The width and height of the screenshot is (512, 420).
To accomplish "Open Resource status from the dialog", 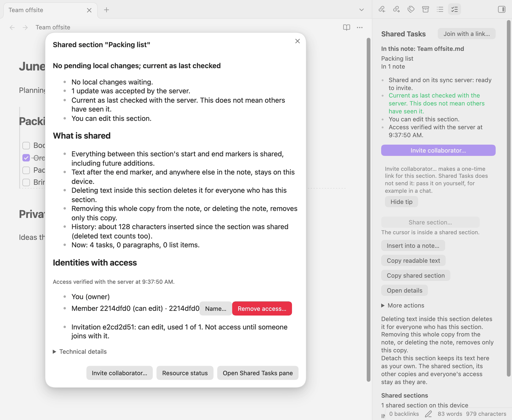I will (185, 373).
